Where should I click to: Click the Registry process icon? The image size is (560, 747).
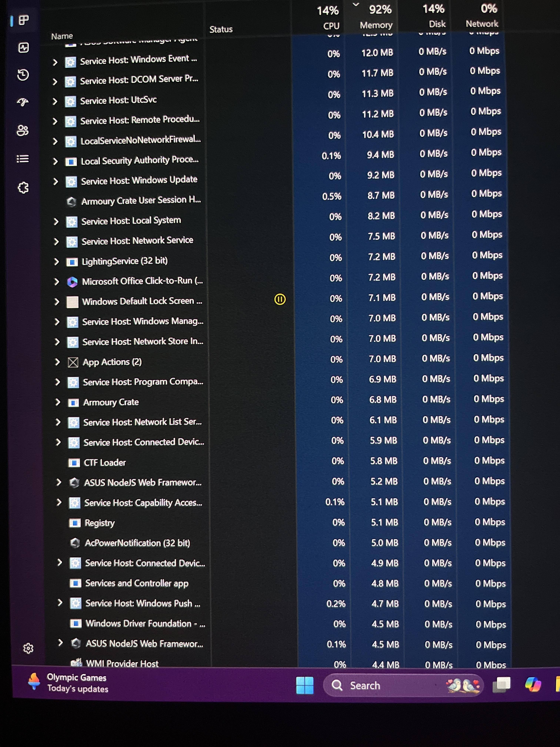75,523
